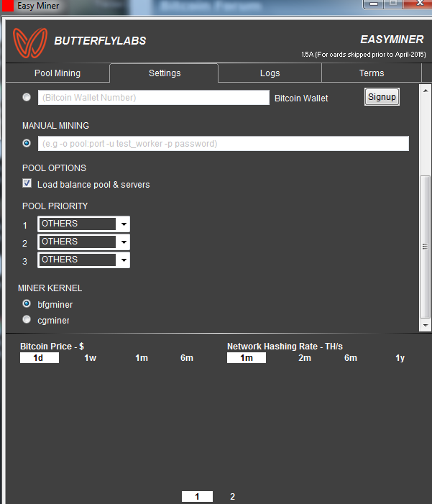Toggle Load balance pool & servers checkbox
Screen dimensions: 432x504
27,183
